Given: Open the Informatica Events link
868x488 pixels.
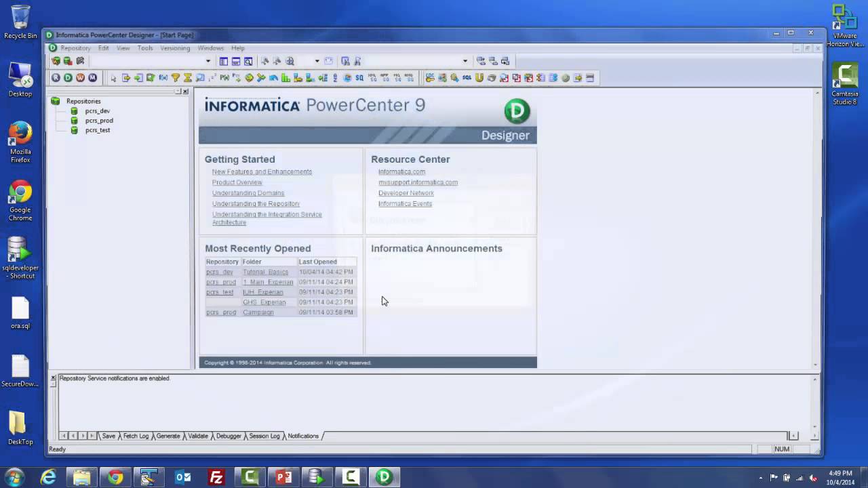Looking at the screenshot, I should [405, 204].
